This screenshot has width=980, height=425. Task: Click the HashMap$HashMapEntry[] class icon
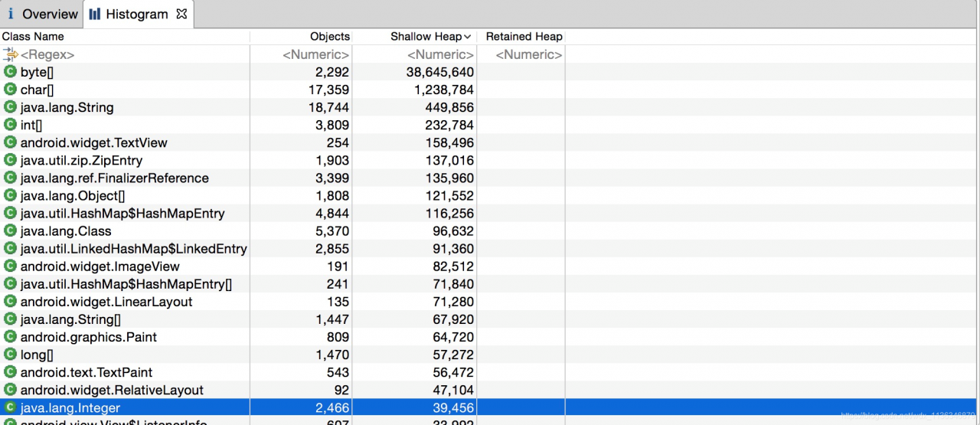tap(10, 284)
